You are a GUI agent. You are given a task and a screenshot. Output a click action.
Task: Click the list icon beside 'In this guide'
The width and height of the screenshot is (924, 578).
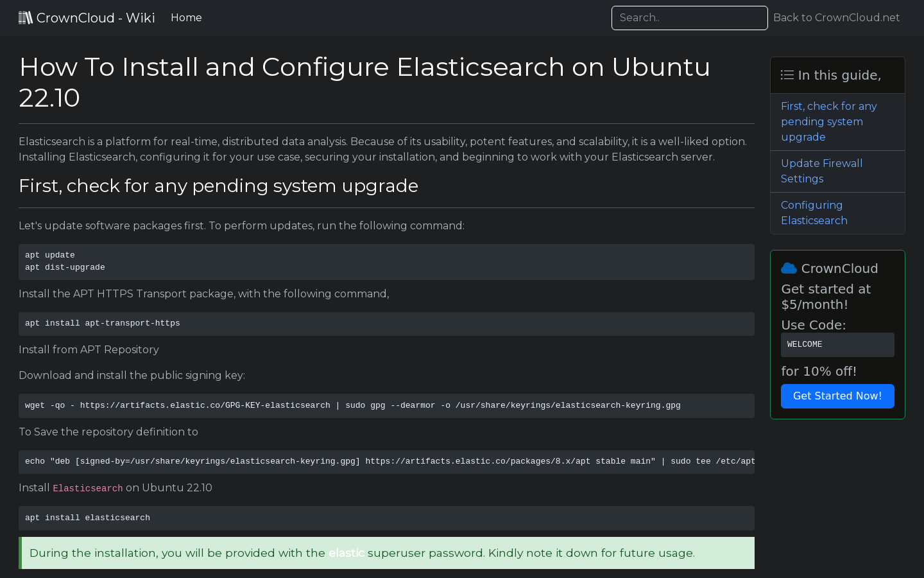pyautogui.click(x=787, y=74)
